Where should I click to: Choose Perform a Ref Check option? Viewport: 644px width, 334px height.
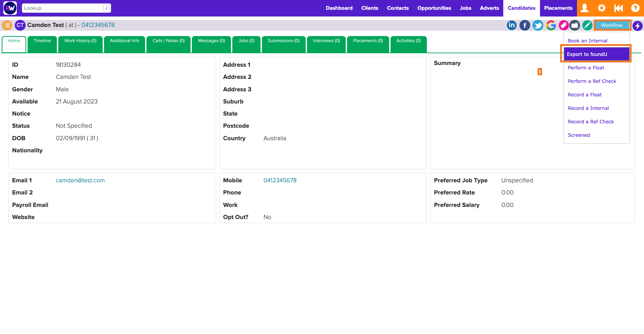592,81
